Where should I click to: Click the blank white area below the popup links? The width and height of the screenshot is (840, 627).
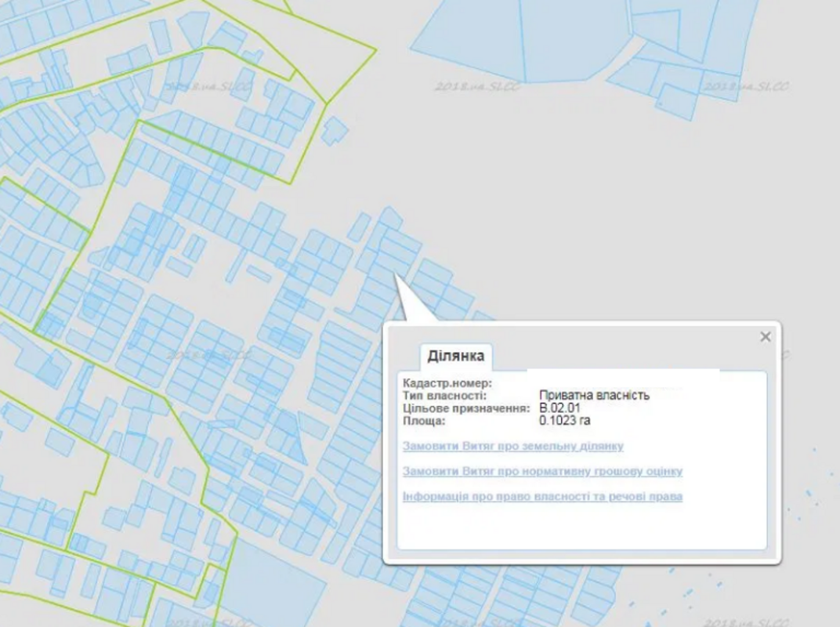click(x=580, y=529)
